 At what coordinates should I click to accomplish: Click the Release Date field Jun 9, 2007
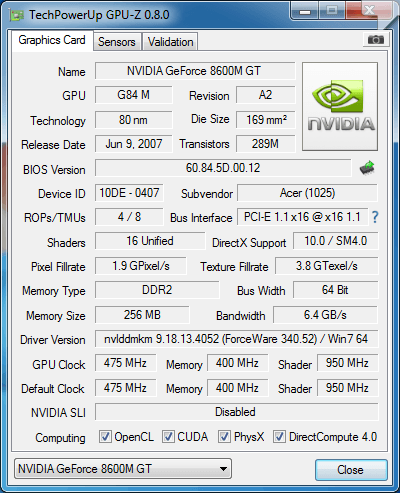(x=134, y=144)
